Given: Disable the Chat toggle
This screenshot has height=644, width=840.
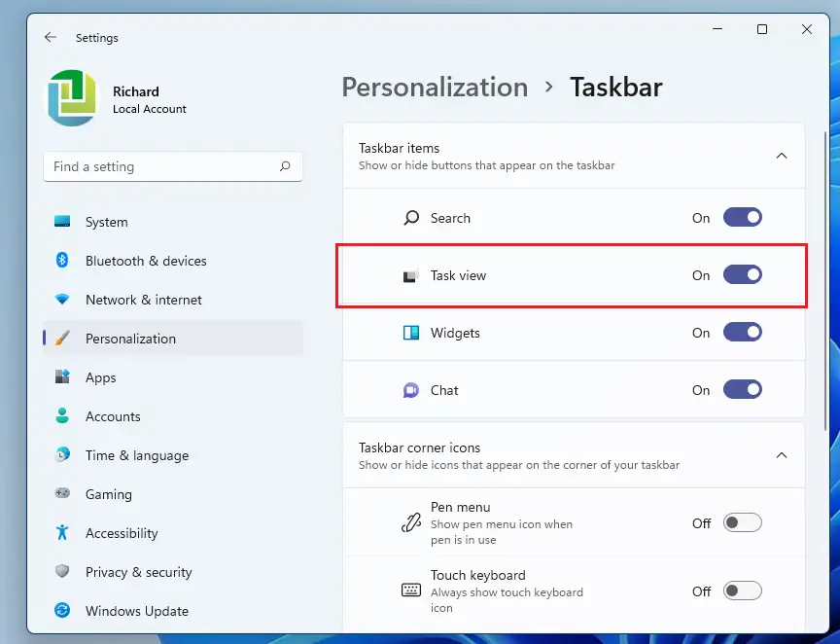Looking at the screenshot, I should click(x=743, y=389).
